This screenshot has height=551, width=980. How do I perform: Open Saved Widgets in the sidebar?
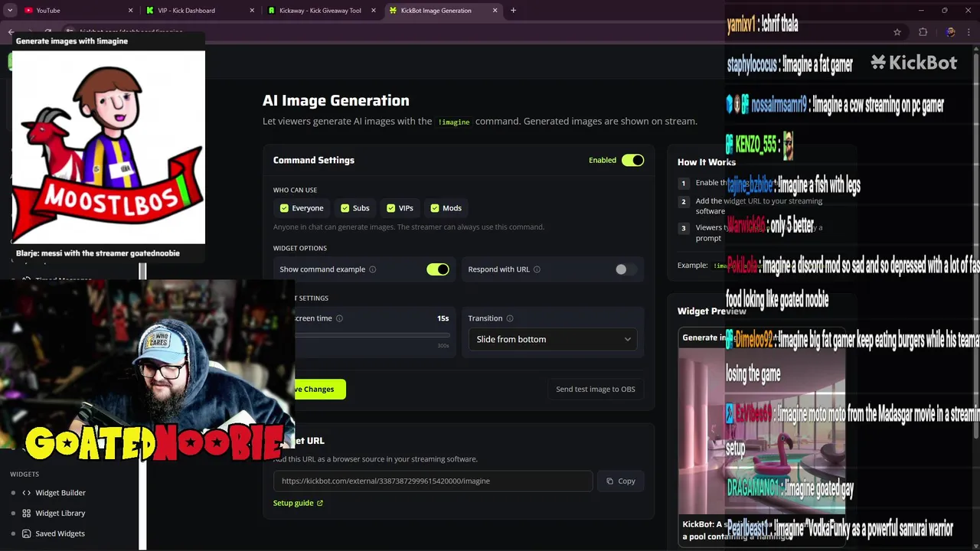(x=60, y=533)
